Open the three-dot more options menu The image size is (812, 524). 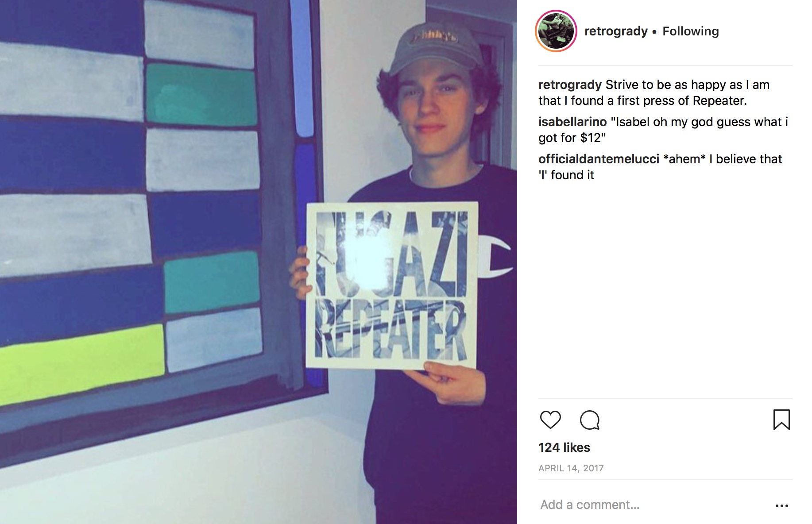(x=781, y=505)
